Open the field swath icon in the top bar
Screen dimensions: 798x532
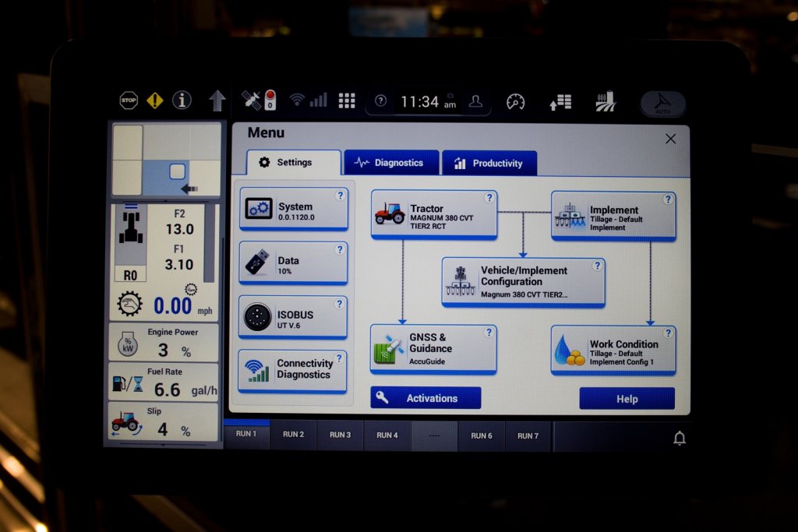[606, 102]
